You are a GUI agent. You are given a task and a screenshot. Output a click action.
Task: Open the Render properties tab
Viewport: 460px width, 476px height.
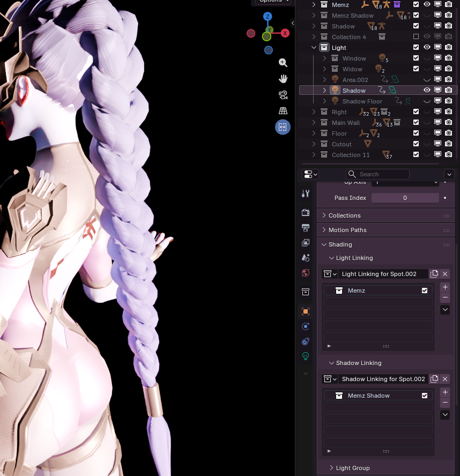pos(306,212)
